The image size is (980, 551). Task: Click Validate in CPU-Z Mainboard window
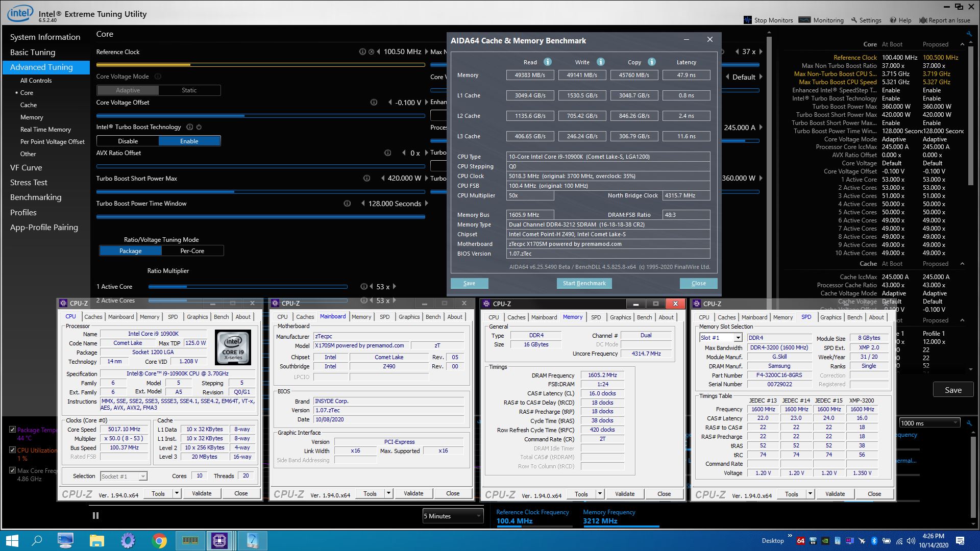pos(413,493)
